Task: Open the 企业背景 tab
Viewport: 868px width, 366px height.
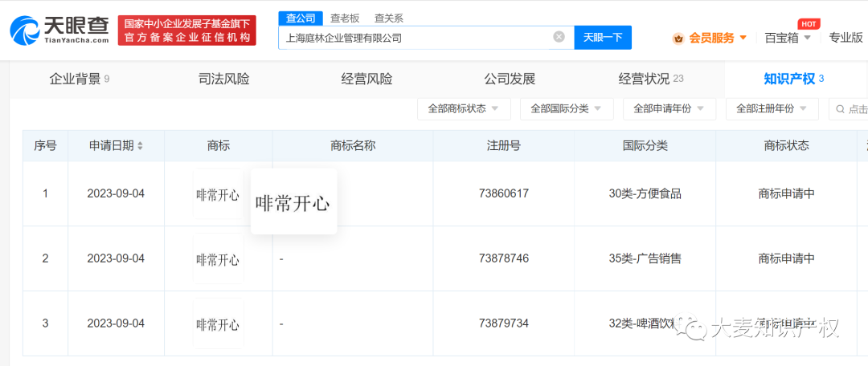Action: [79, 79]
